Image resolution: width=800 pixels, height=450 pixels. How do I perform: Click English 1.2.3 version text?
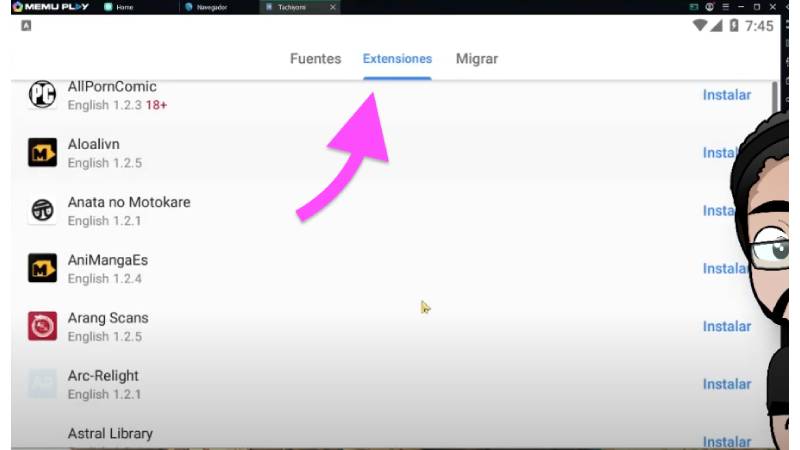[105, 105]
